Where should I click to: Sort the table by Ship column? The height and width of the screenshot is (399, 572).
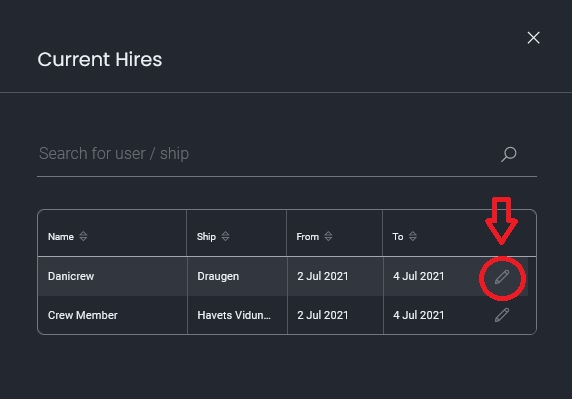[225, 236]
